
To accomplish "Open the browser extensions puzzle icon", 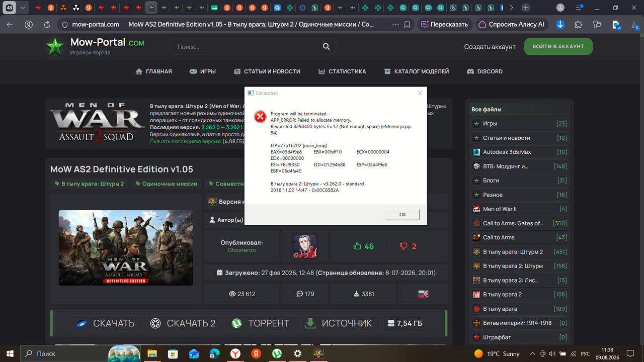I will point(579,24).
